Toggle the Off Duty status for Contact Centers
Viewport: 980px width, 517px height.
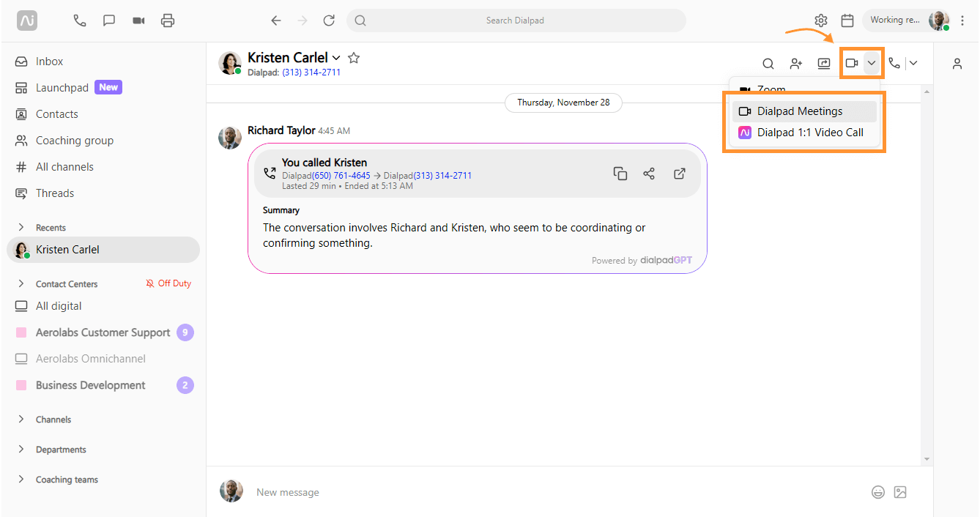(x=168, y=283)
